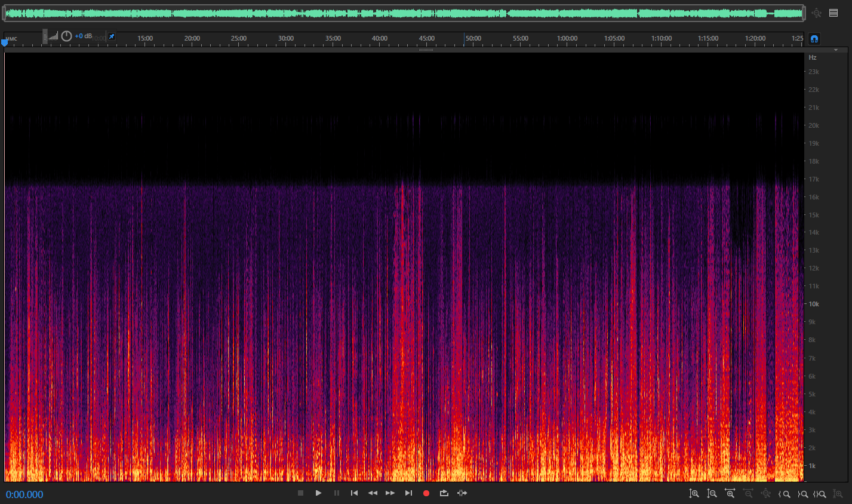Zoom in time icon

[x=730, y=494]
